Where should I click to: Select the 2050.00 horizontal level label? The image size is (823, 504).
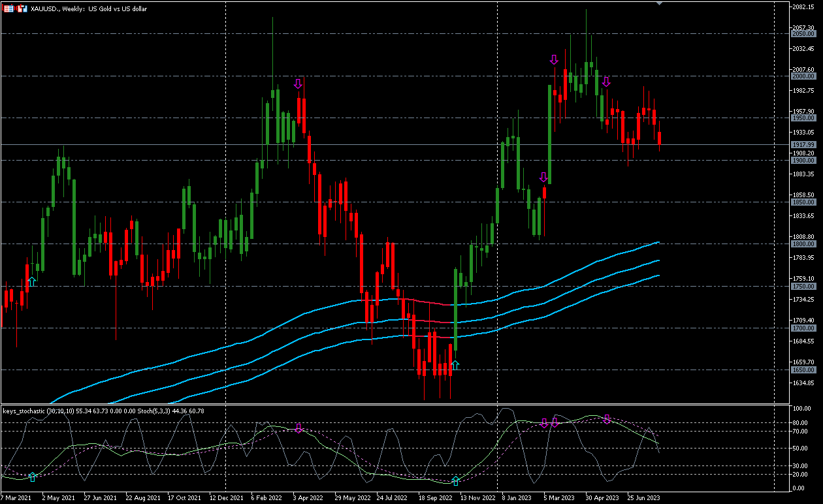coord(803,33)
